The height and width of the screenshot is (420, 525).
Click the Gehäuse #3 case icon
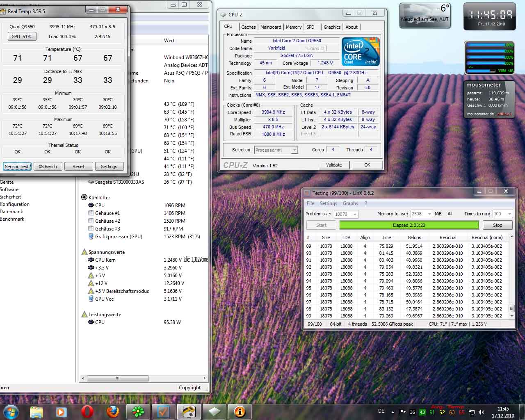click(91, 228)
